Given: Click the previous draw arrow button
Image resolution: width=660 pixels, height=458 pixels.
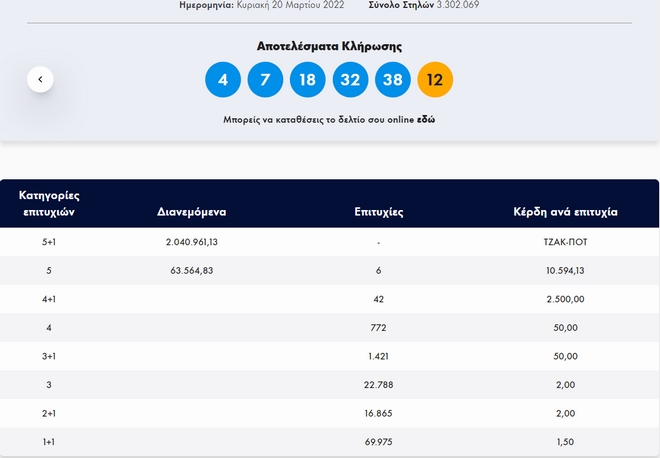Looking at the screenshot, I should 40,79.
